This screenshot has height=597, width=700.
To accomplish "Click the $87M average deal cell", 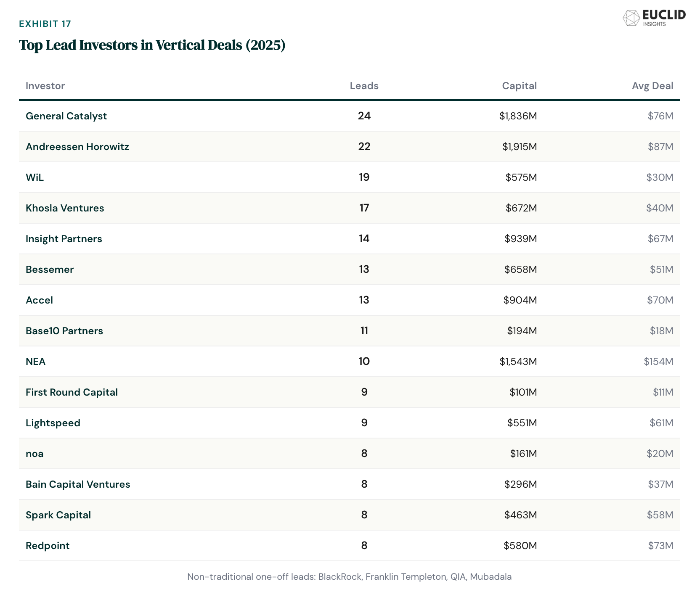I will (x=660, y=147).
